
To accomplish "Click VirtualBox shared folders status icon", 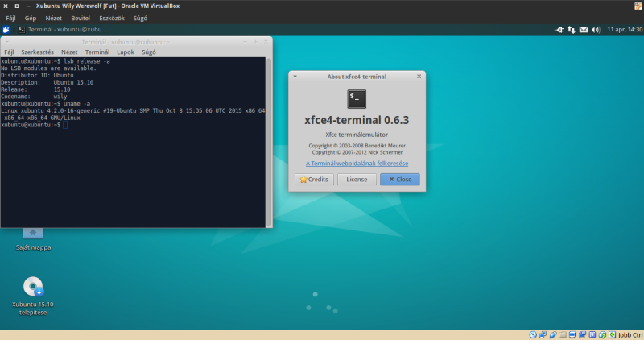I will pos(563,334).
